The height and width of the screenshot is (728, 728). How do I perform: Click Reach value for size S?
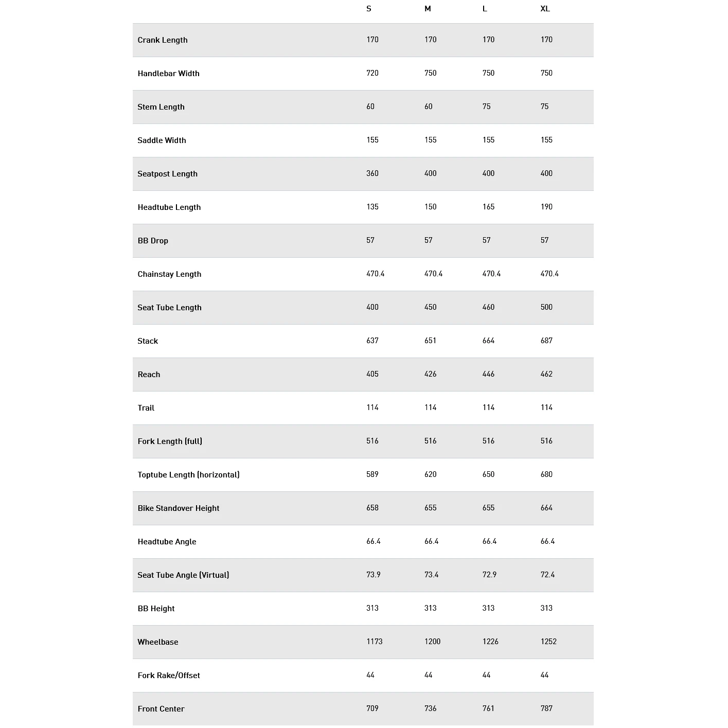[372, 374]
